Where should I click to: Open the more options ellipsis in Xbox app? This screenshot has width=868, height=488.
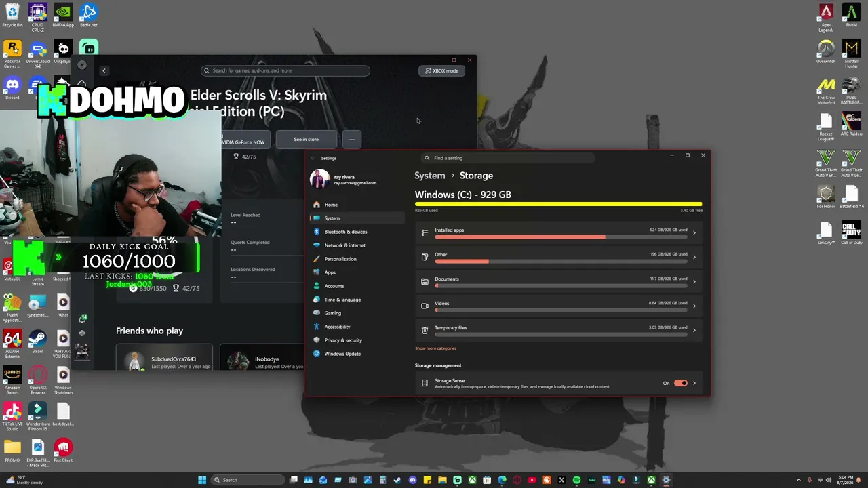point(351,140)
